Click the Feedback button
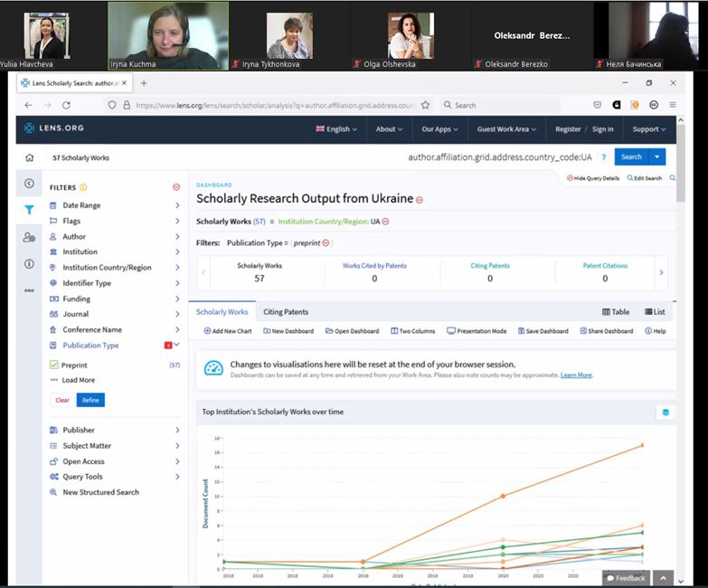 (x=626, y=578)
